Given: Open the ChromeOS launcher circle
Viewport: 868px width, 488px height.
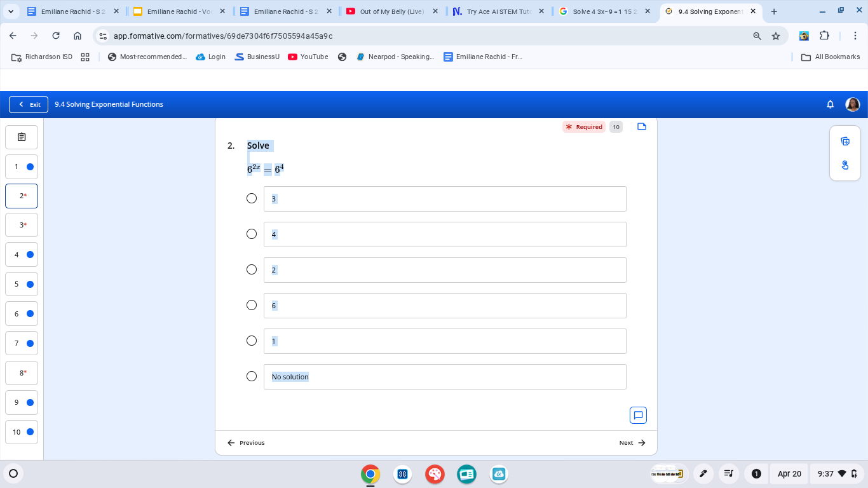Looking at the screenshot, I should click(x=13, y=473).
